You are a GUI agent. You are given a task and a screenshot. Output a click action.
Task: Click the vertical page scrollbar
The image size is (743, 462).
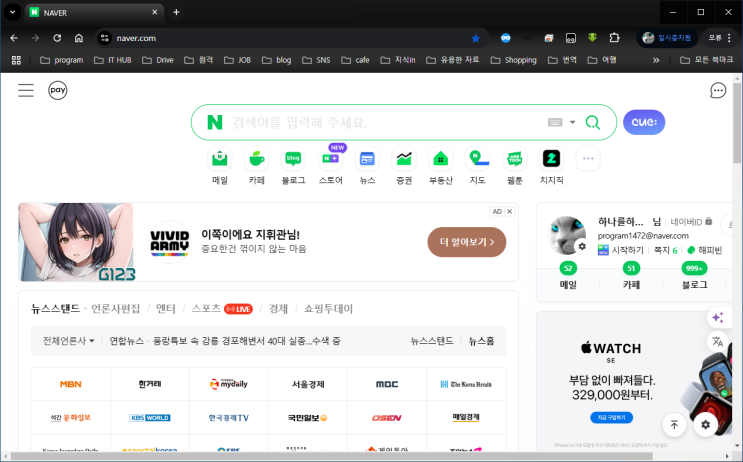[x=737, y=123]
